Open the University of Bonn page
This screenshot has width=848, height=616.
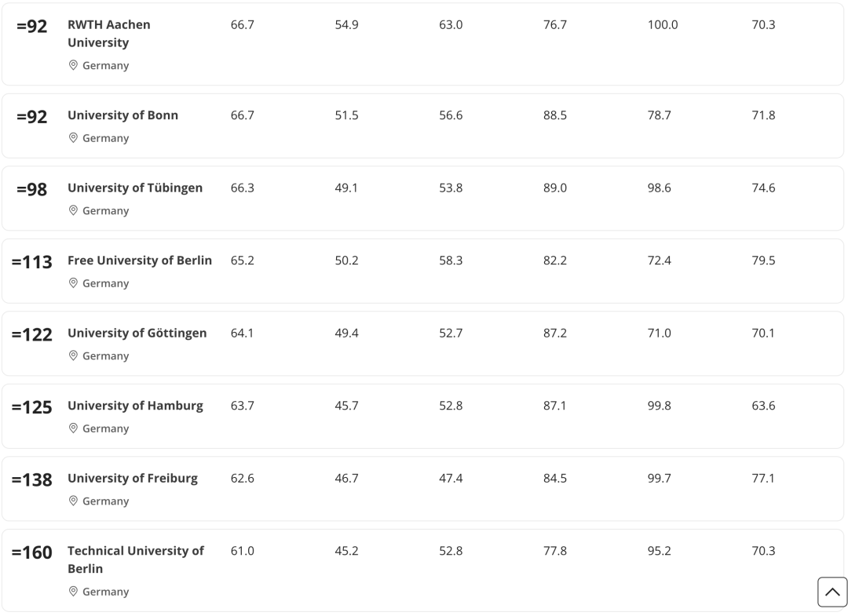tap(122, 115)
